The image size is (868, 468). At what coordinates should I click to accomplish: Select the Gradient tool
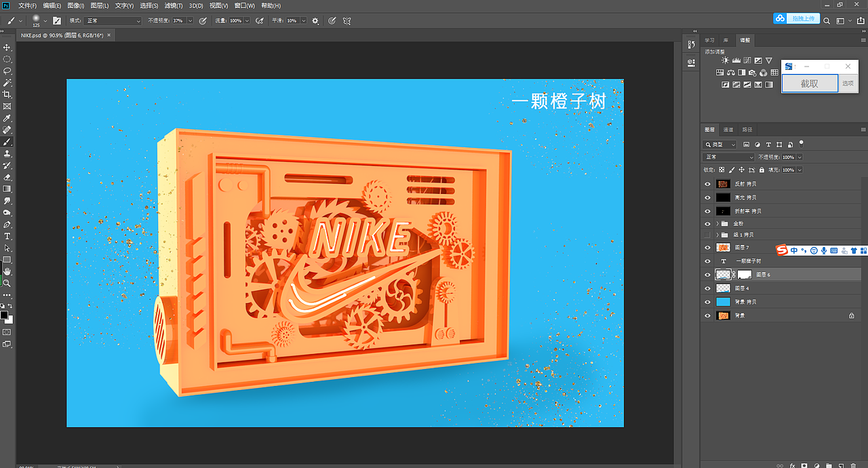click(7, 189)
